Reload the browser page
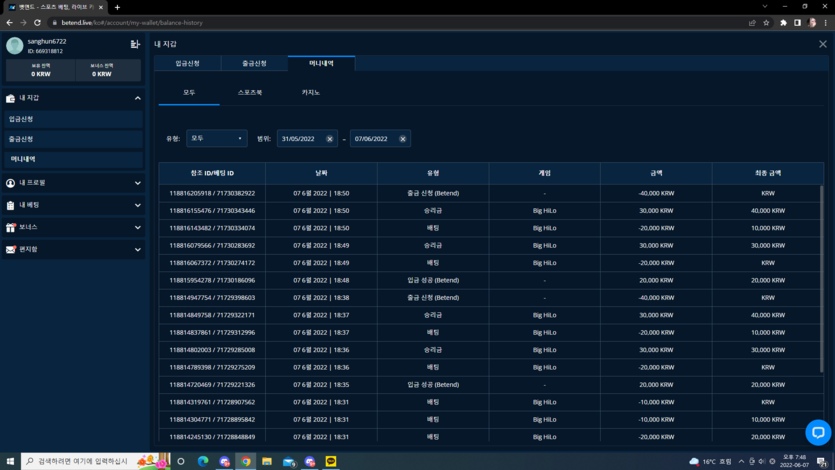The width and height of the screenshot is (835, 470). [37, 23]
